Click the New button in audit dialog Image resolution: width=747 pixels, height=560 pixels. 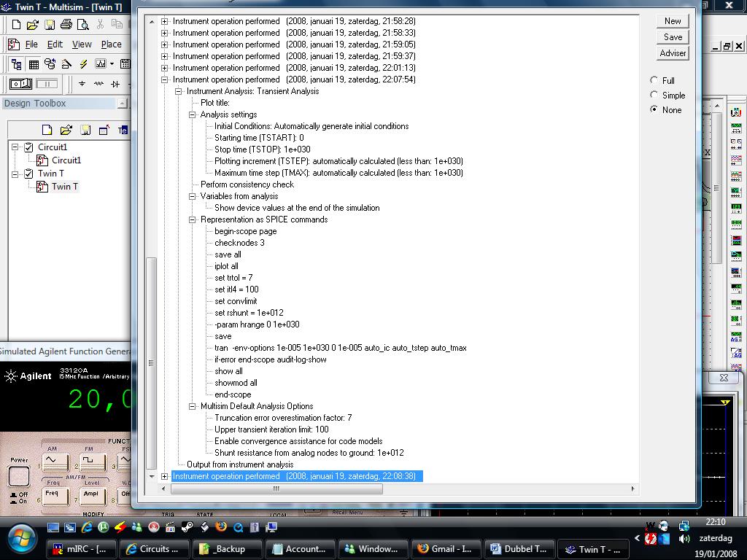point(673,21)
